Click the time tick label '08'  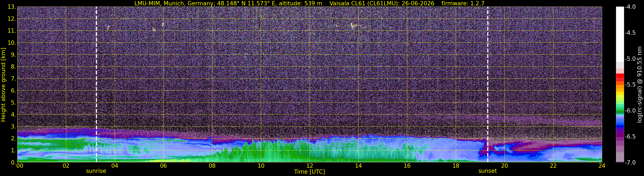pyautogui.click(x=212, y=166)
